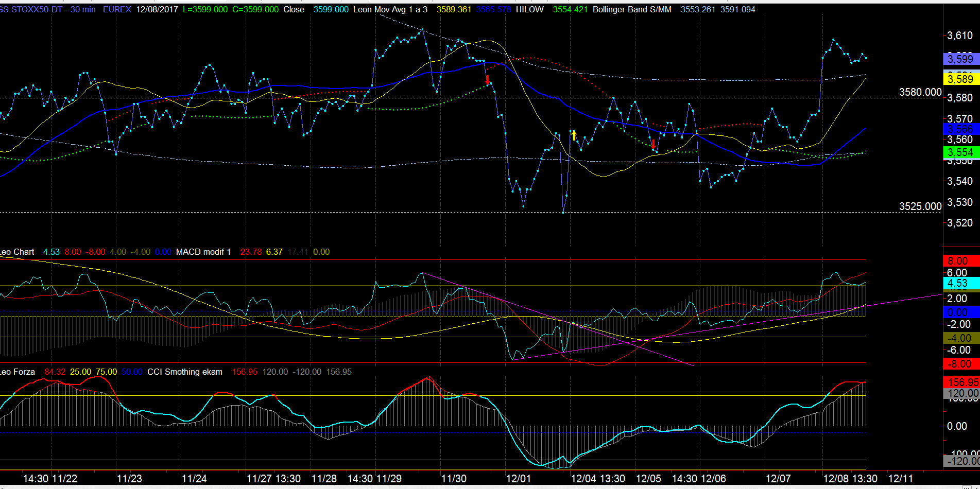Click the 12/11 date on time axis
This screenshot has height=489, width=980.
901,479
